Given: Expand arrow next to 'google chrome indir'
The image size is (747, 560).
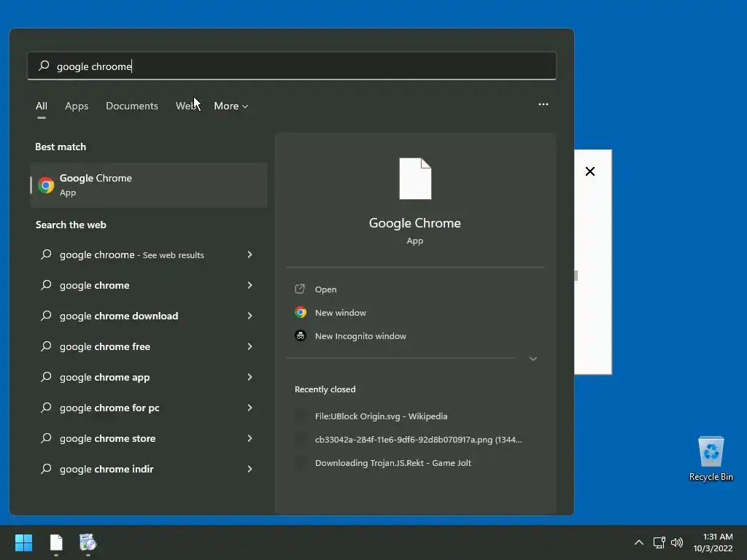Looking at the screenshot, I should 249,469.
